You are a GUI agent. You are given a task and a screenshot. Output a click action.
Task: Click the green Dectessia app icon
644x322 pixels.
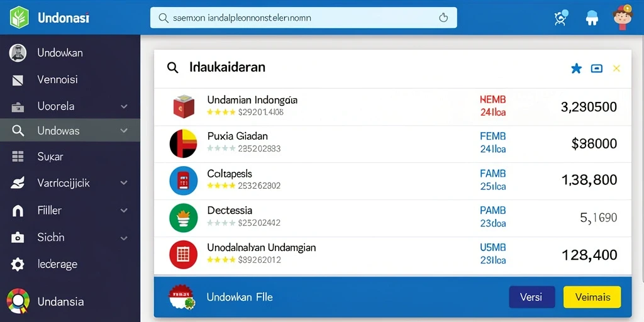[183, 218]
